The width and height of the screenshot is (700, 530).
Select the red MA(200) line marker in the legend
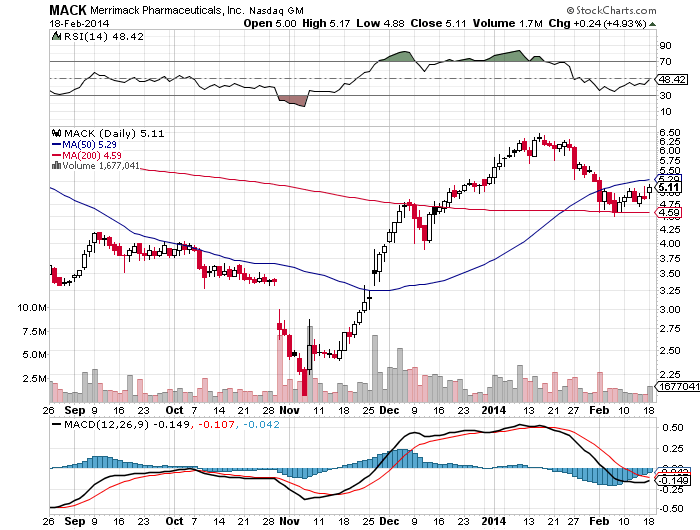pyautogui.click(x=56, y=155)
